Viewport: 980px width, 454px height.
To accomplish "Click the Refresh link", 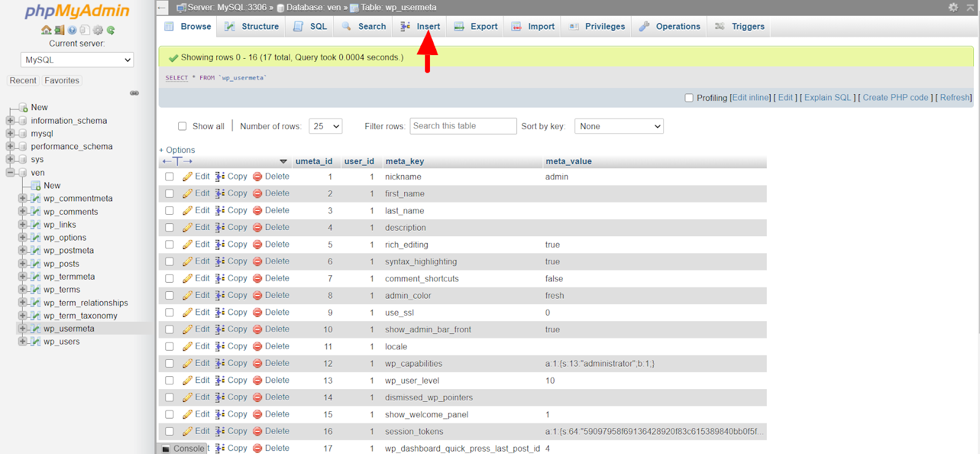I will pyautogui.click(x=955, y=98).
